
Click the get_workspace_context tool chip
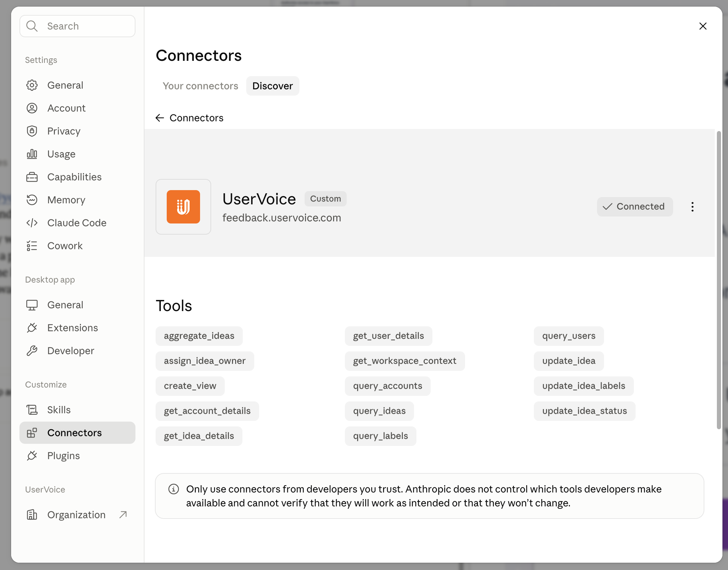[x=405, y=361]
